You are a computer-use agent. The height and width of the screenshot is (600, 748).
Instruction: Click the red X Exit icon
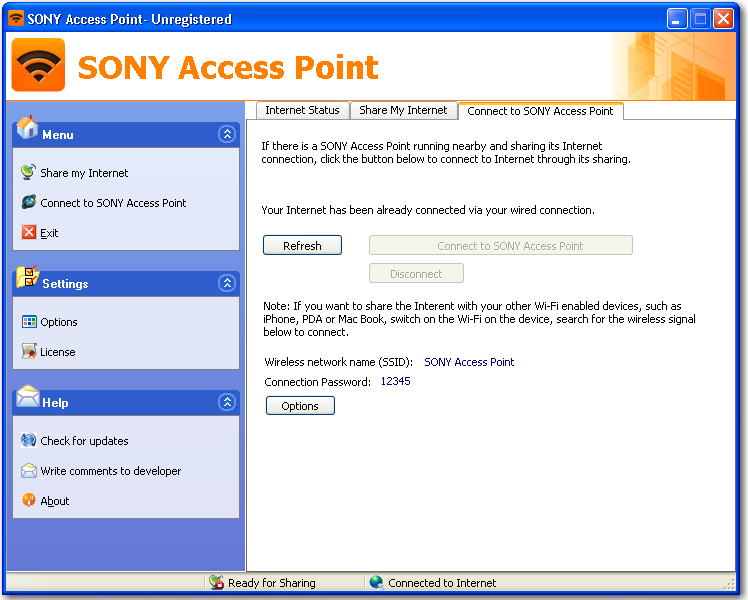[29, 232]
